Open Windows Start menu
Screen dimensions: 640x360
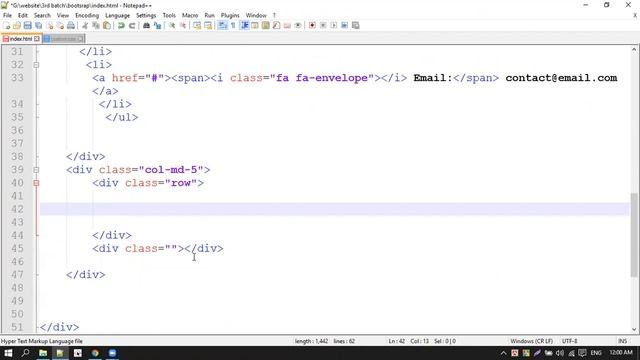[8, 353]
